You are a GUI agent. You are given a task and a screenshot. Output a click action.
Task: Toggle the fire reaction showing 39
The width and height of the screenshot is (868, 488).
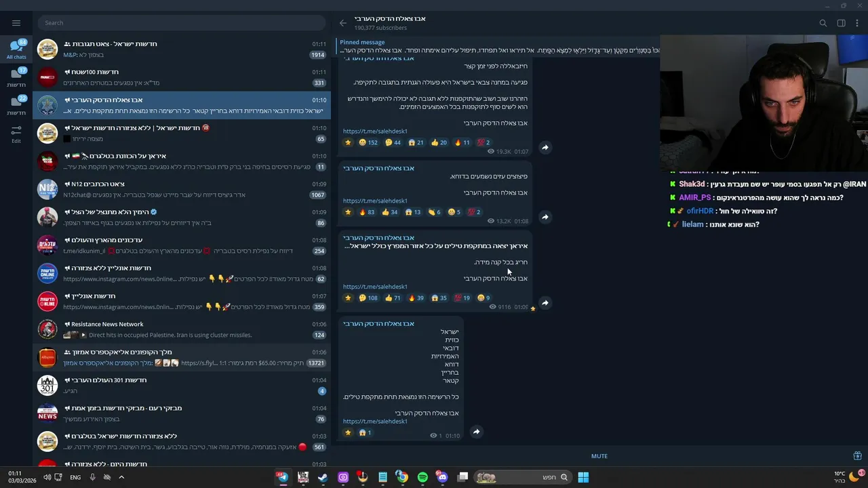pos(416,298)
